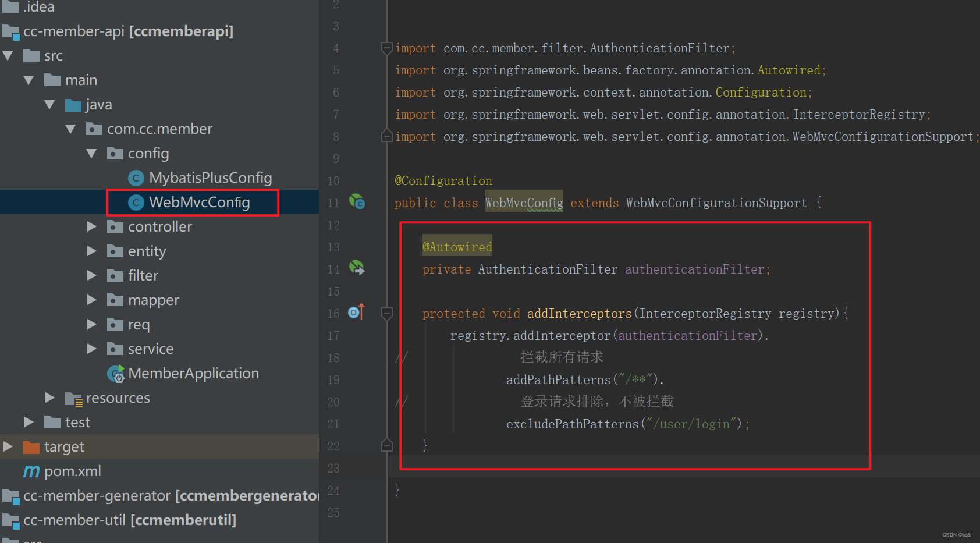Collapse the import block fold marker on line 4
The width and height of the screenshot is (980, 543).
[x=386, y=48]
